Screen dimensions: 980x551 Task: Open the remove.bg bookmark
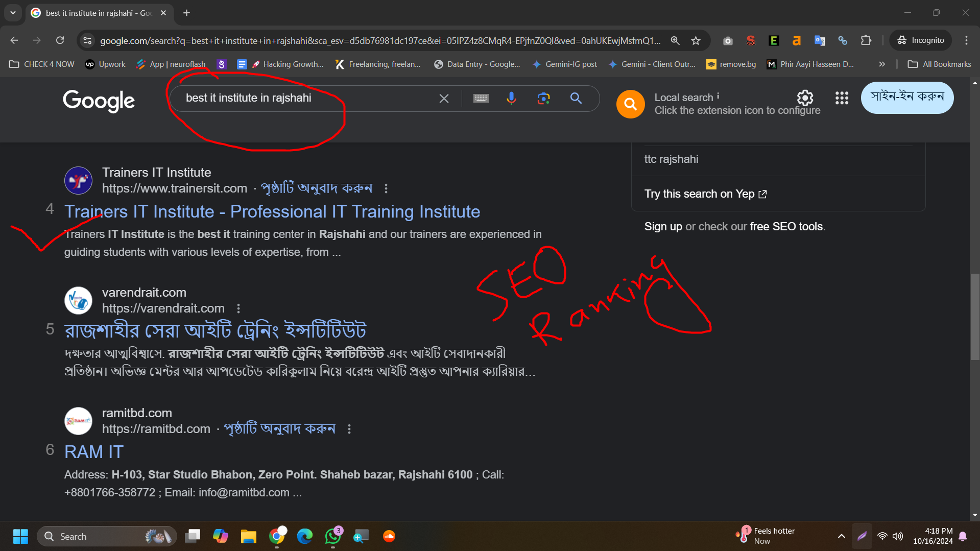[x=731, y=64]
